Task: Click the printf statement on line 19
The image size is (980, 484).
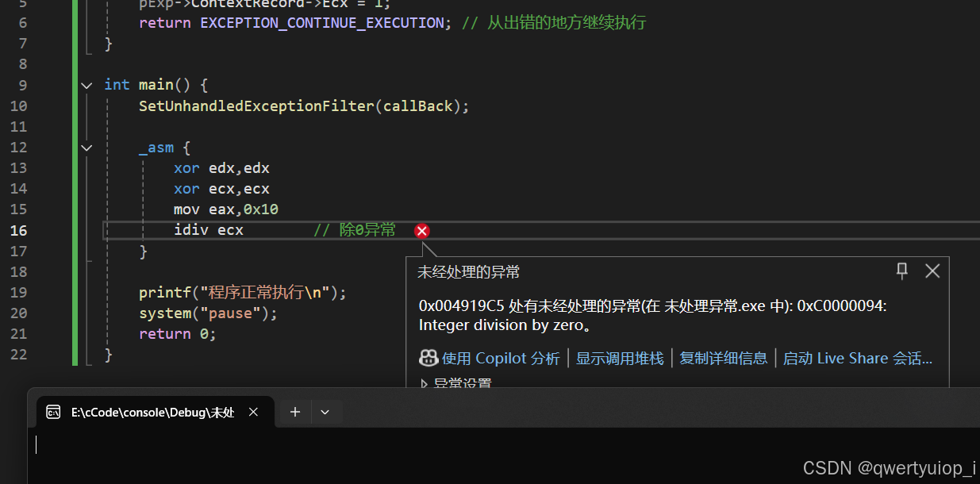Action: coord(243,292)
